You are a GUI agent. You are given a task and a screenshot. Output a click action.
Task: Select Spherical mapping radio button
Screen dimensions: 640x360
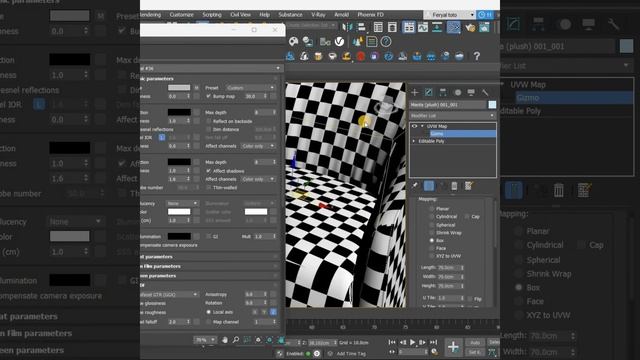[431, 225]
